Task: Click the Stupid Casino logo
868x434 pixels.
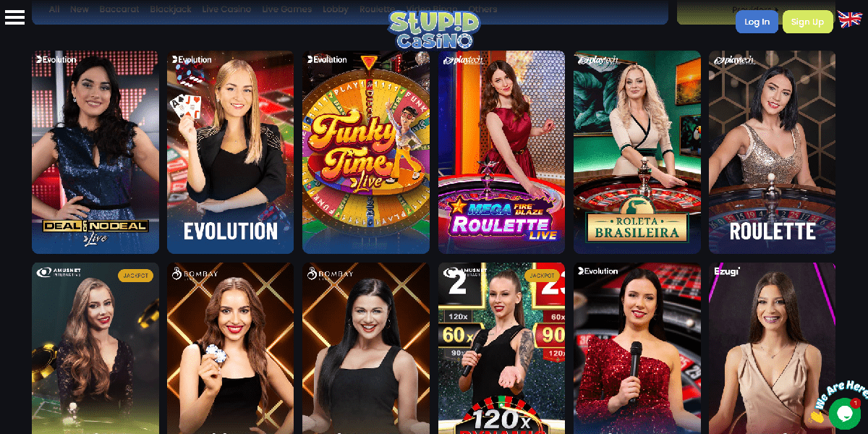Action: [434, 30]
